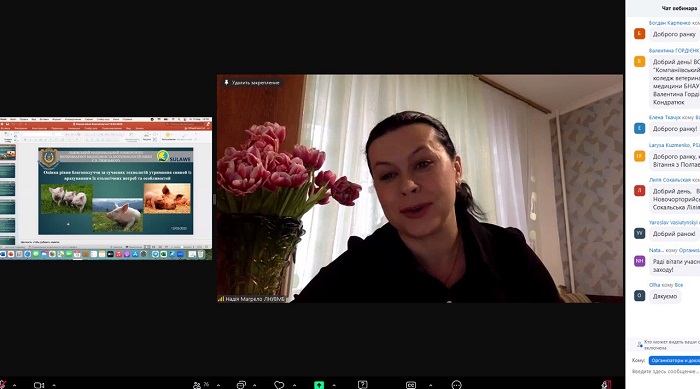The width and height of the screenshot is (700, 389).
Task: Select second slide thumbnail in PowerPoint
Action: click(8, 171)
